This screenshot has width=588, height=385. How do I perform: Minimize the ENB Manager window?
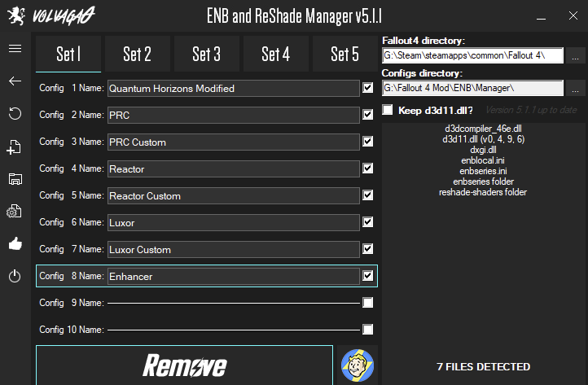pyautogui.click(x=541, y=18)
